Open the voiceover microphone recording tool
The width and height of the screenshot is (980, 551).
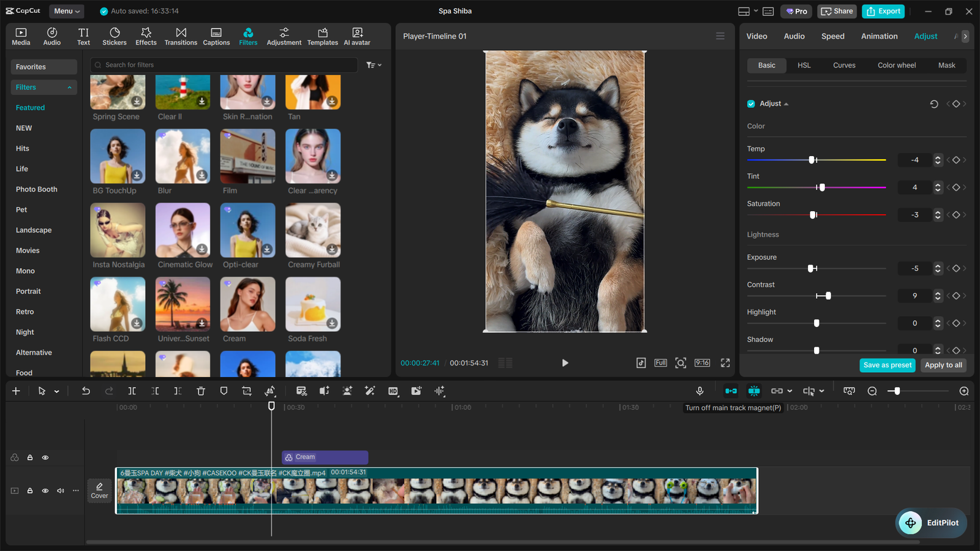point(699,391)
